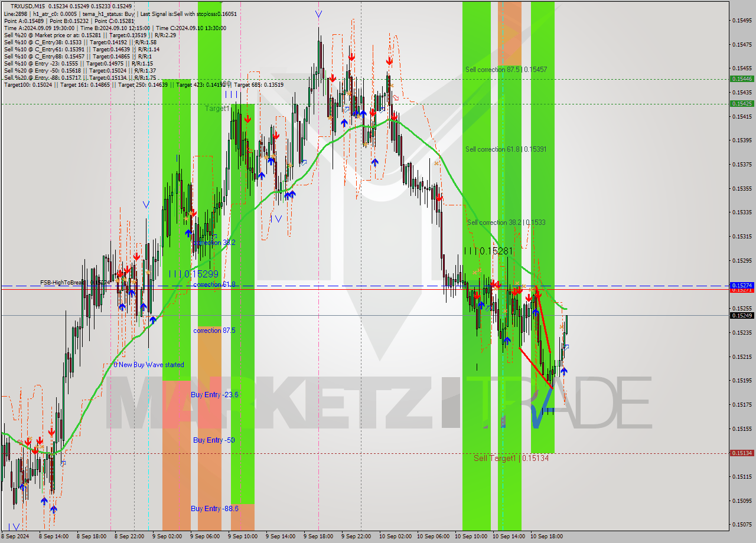Select the 'Sell correction 61.8 | 0.15391' label
The width and height of the screenshot is (756, 543).
tap(506, 149)
